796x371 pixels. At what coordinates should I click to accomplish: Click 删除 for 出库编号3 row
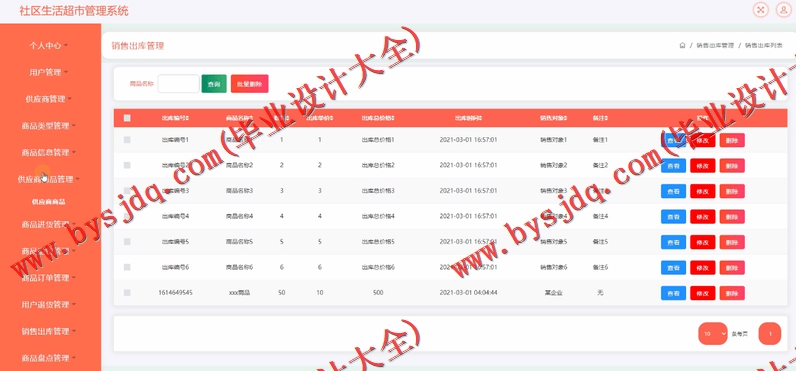tap(732, 191)
